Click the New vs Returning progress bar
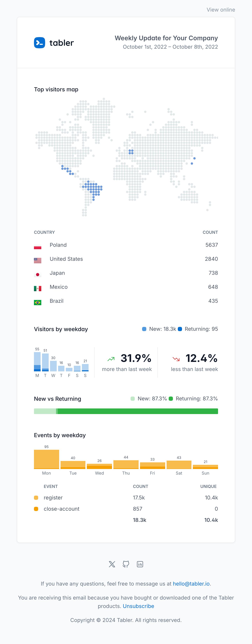This screenshot has height=644, width=252. click(x=126, y=411)
